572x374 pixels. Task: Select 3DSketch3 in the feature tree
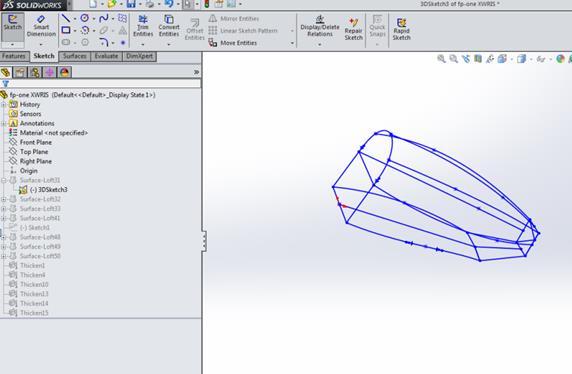[53, 190]
